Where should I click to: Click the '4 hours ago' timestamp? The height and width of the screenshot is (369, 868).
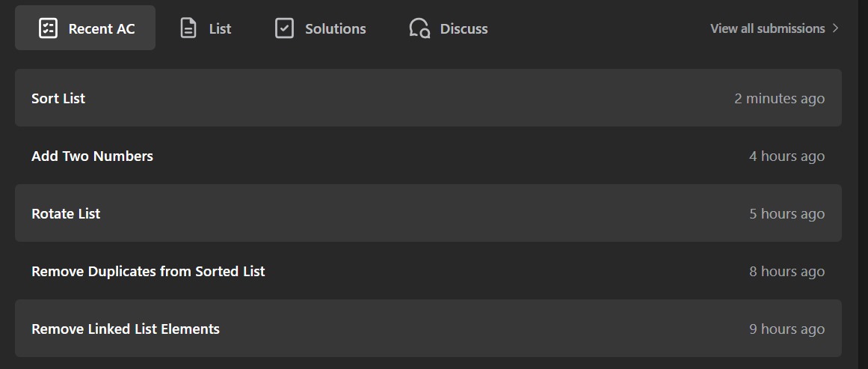pyautogui.click(x=787, y=156)
